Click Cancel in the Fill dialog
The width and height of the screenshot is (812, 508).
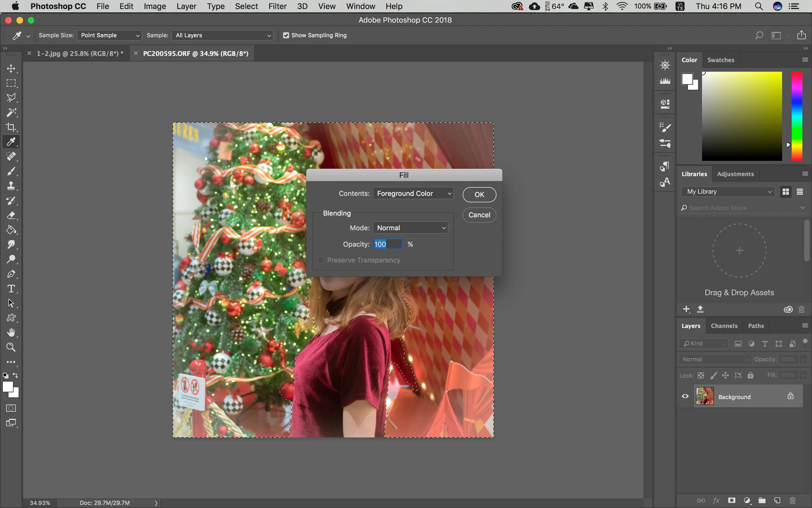pyautogui.click(x=479, y=215)
